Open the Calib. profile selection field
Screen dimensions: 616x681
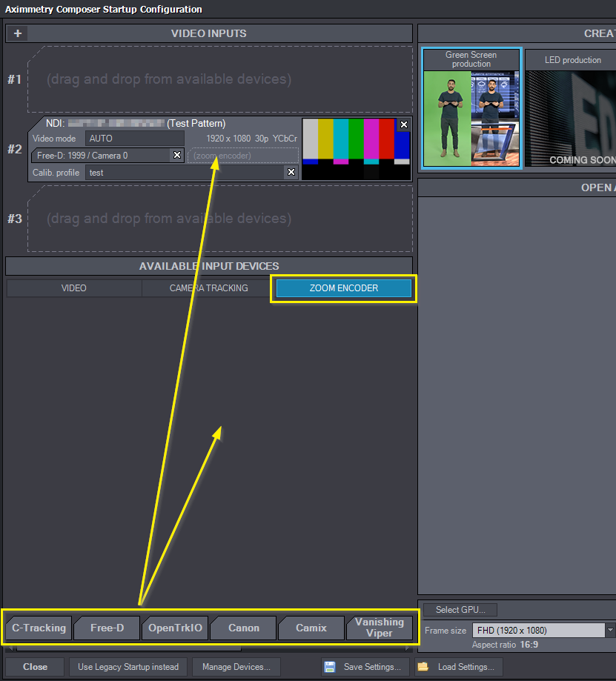(185, 172)
